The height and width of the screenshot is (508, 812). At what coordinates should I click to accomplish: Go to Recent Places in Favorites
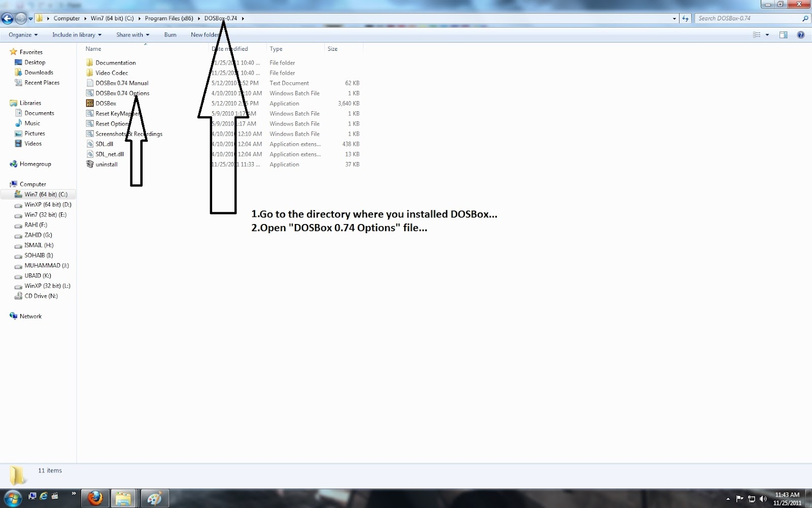pyautogui.click(x=42, y=82)
